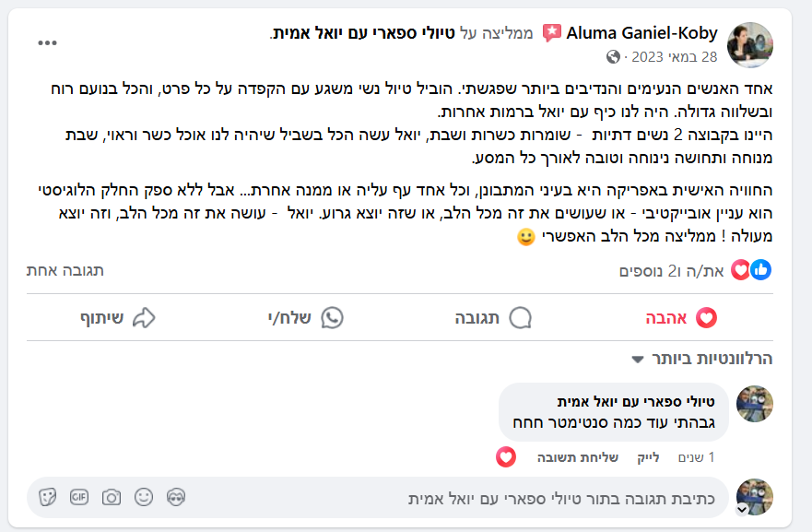812x532 pixels.
Task: Click the sticker icon in comment box
Action: 48,497
